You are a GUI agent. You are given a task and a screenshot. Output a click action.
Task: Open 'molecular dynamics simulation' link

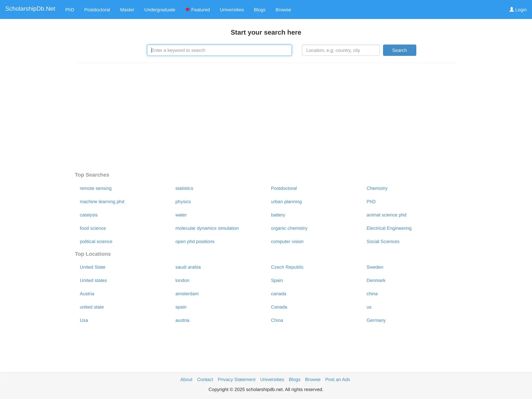tap(207, 228)
